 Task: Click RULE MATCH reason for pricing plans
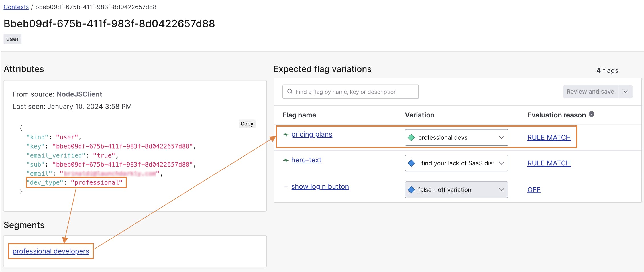click(549, 137)
